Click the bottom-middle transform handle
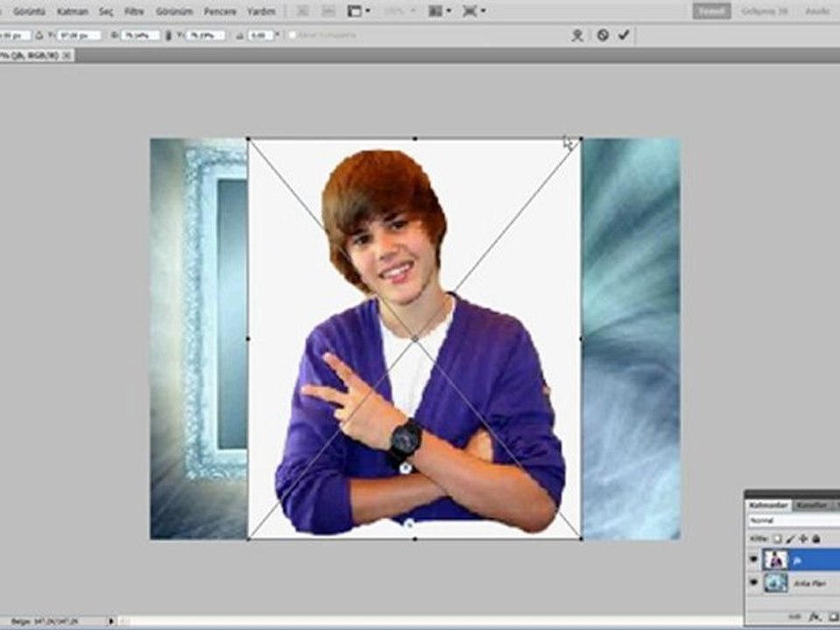The image size is (840, 630). tap(415, 539)
